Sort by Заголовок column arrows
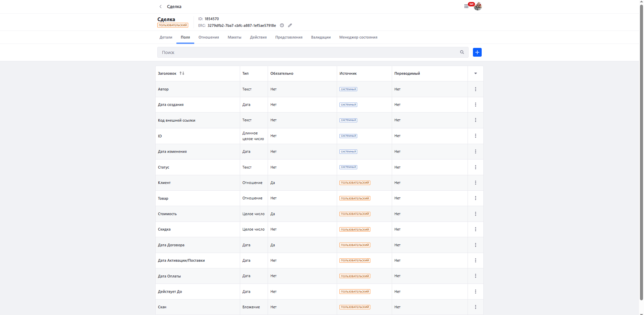The width and height of the screenshot is (644, 315). [x=182, y=73]
